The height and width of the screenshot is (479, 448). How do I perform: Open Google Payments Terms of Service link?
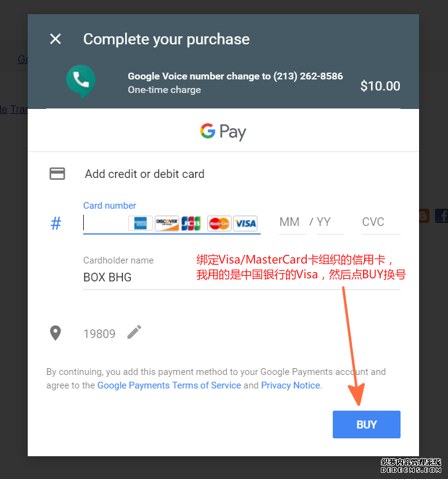(169, 385)
